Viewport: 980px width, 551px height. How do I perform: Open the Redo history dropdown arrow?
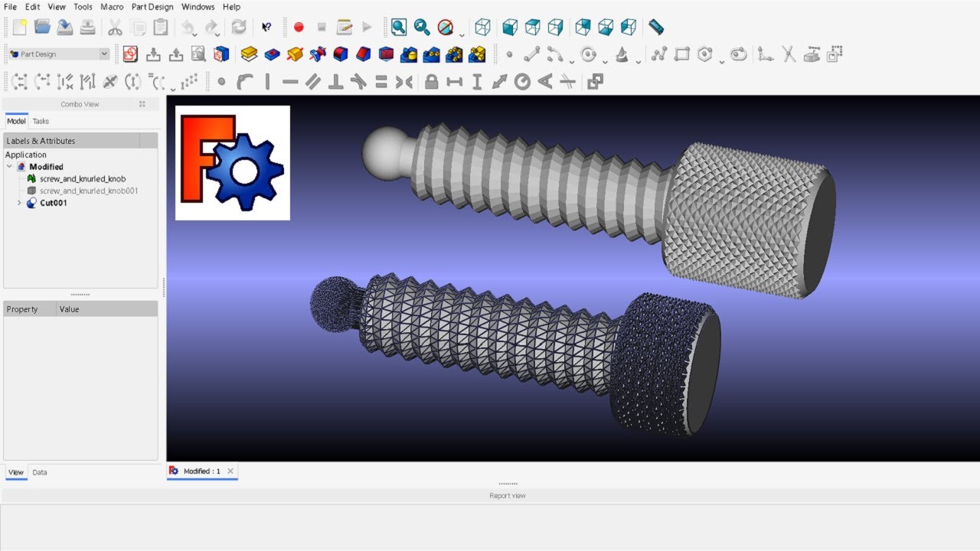(218, 34)
